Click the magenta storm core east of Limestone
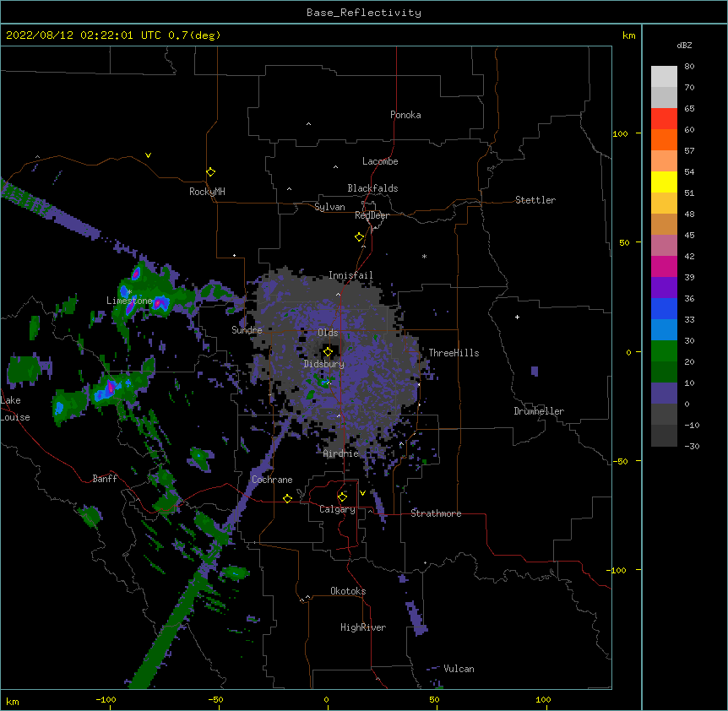This screenshot has height=711, width=728. tap(159, 303)
